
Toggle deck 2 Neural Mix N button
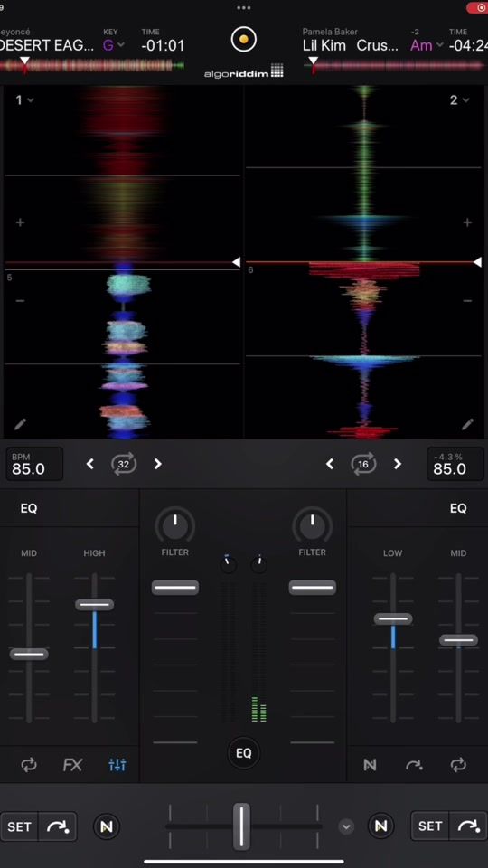[380, 826]
